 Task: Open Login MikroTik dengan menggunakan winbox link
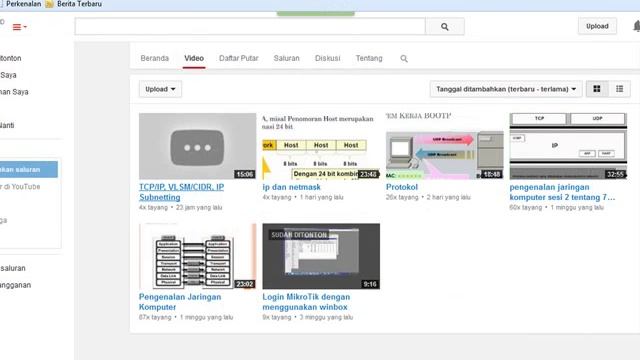pyautogui.click(x=306, y=302)
